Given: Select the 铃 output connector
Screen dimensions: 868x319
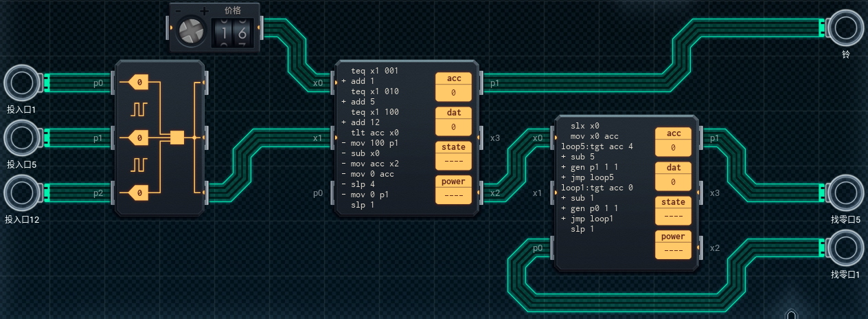Looking at the screenshot, I should tap(845, 27).
